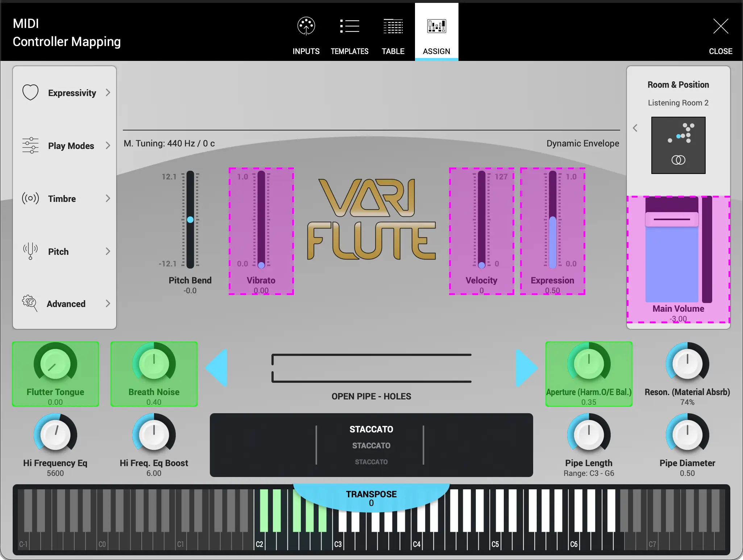Open the INPUTS tab

click(x=306, y=33)
